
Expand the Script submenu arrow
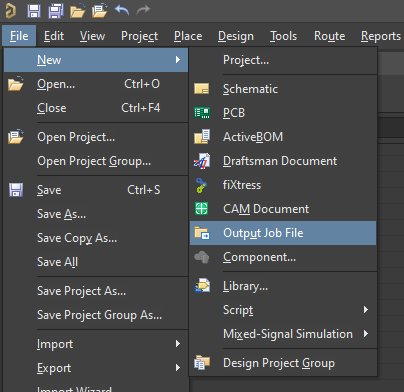coord(366,310)
